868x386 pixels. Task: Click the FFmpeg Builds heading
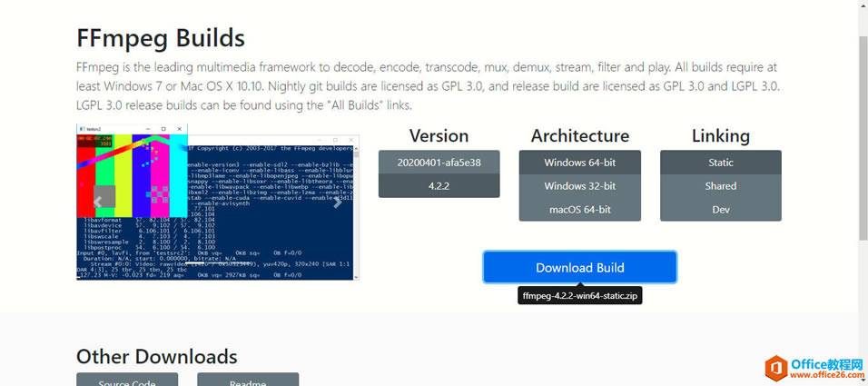point(161,39)
